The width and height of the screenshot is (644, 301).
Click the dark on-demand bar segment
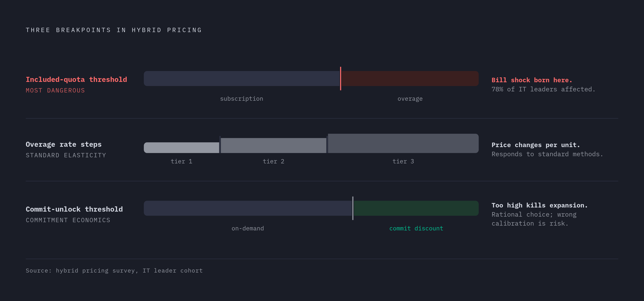coord(248,208)
